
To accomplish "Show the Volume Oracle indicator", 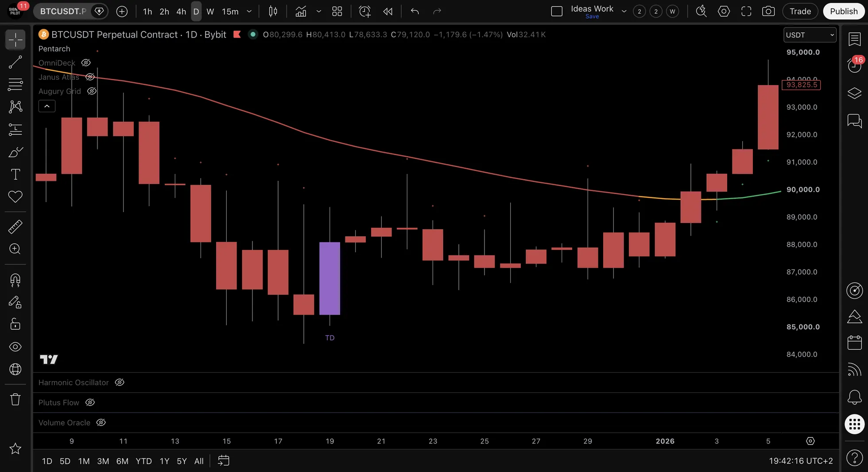I will point(101,423).
